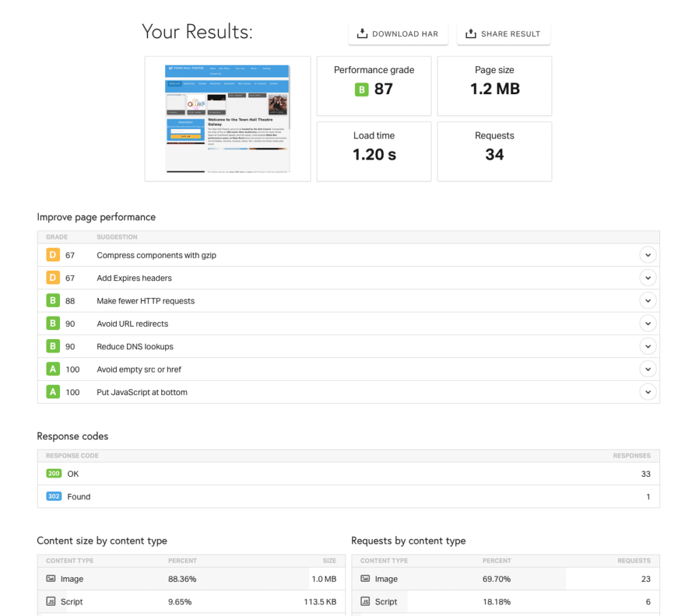The image size is (699, 616).
Task: Click the 113.5 KB script size value
Action: click(x=320, y=602)
